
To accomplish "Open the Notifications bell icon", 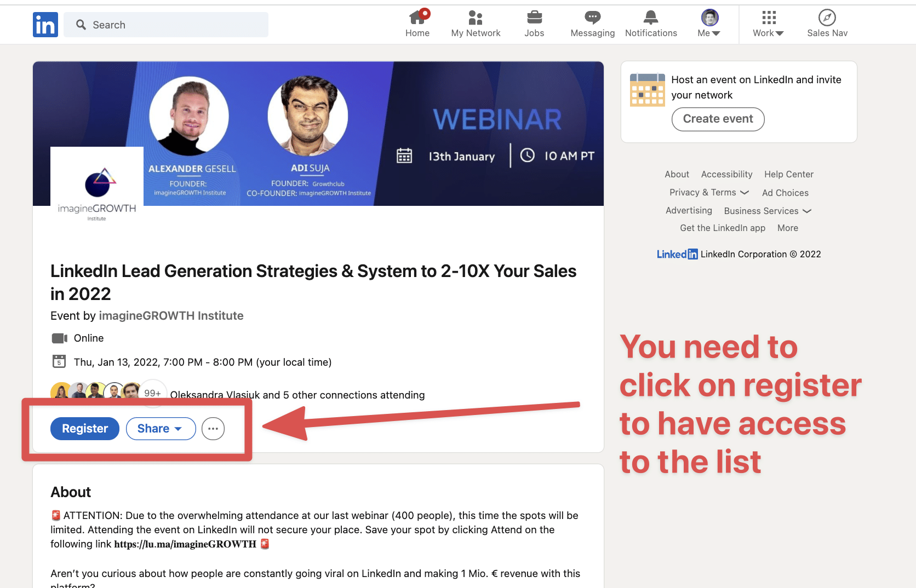I will click(651, 18).
